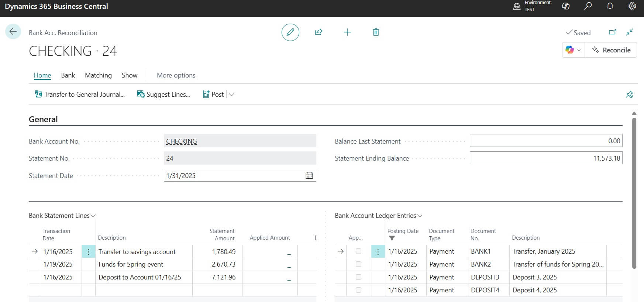Open the Bank menu tab

[68, 75]
